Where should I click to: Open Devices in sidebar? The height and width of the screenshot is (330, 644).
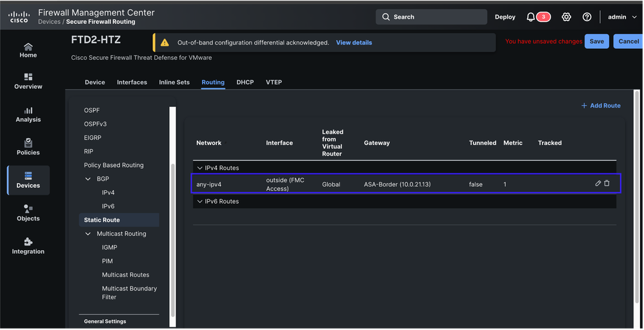pyautogui.click(x=28, y=180)
